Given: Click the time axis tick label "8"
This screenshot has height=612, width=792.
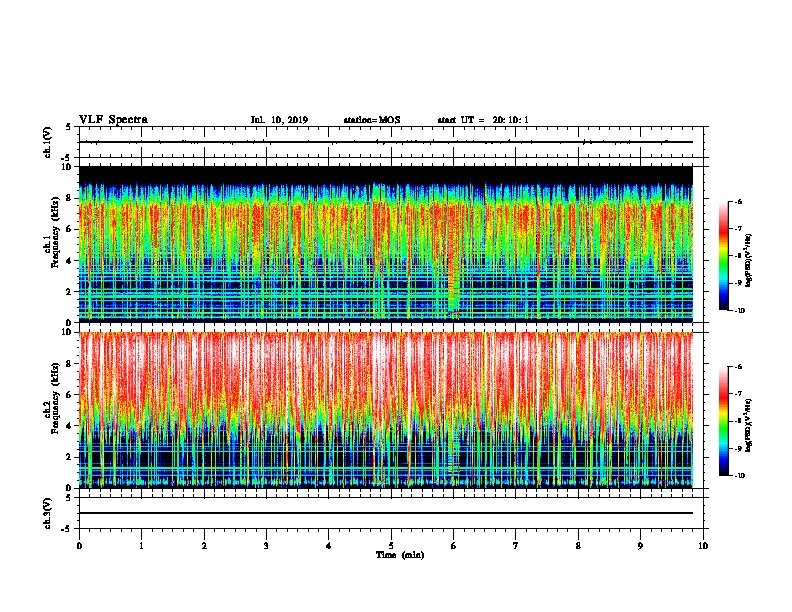Looking at the screenshot, I should pos(578,546).
